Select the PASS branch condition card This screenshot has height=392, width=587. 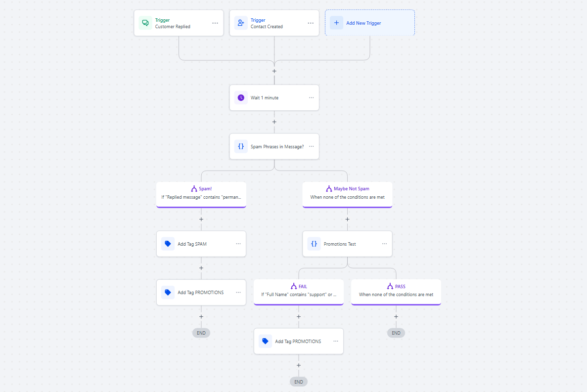pos(396,292)
